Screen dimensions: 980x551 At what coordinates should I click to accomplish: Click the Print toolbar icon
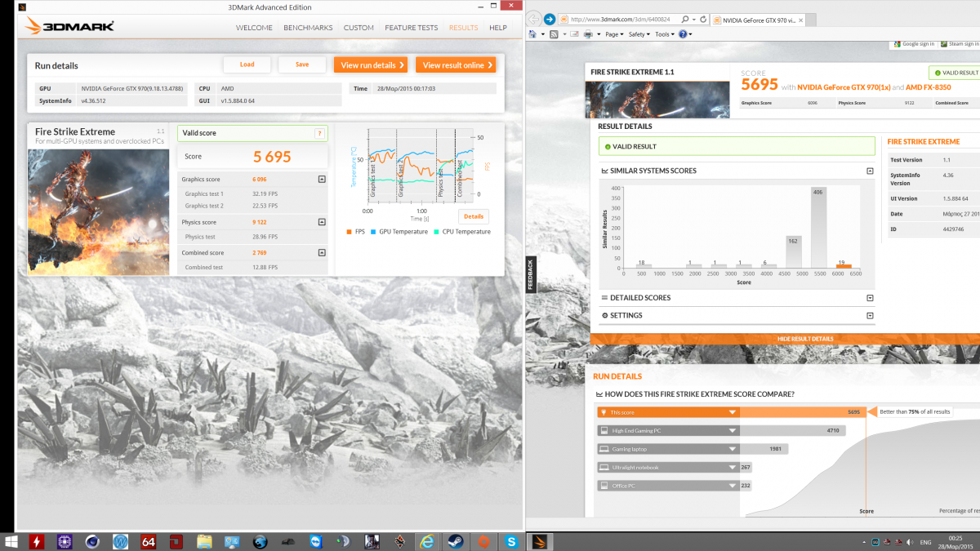588,34
